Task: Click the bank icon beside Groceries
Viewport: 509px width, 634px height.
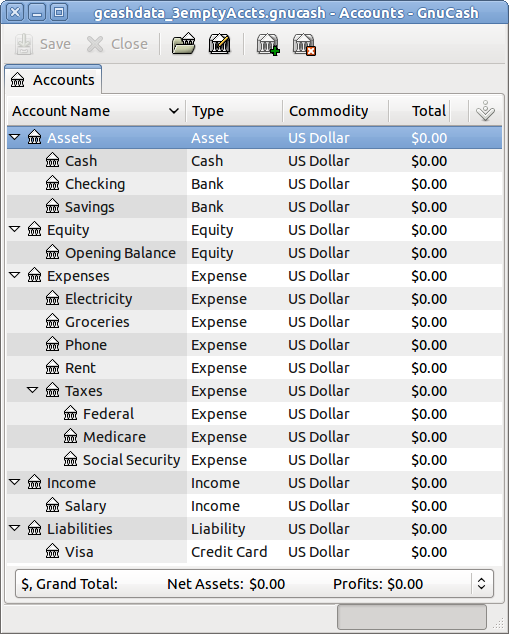Action: 53,322
